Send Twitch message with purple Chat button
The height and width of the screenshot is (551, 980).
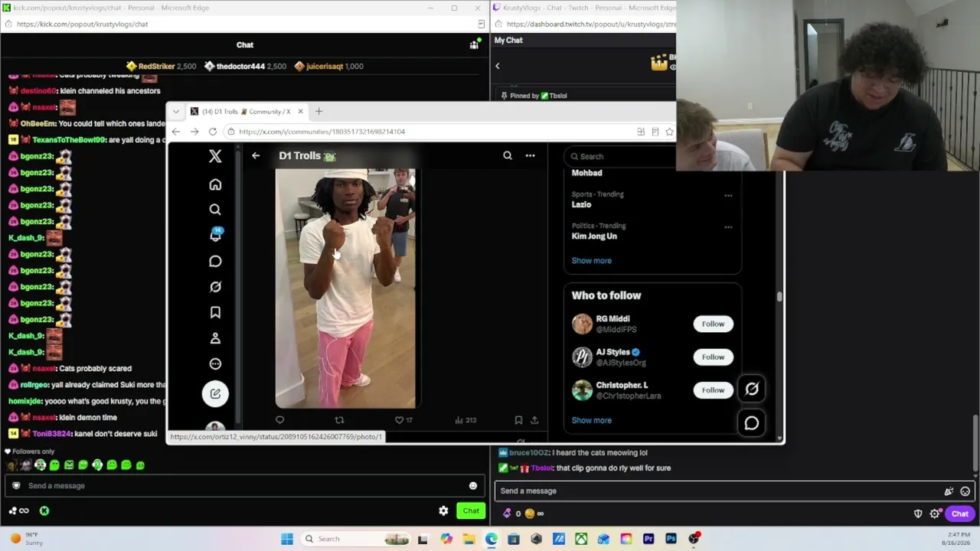(960, 514)
